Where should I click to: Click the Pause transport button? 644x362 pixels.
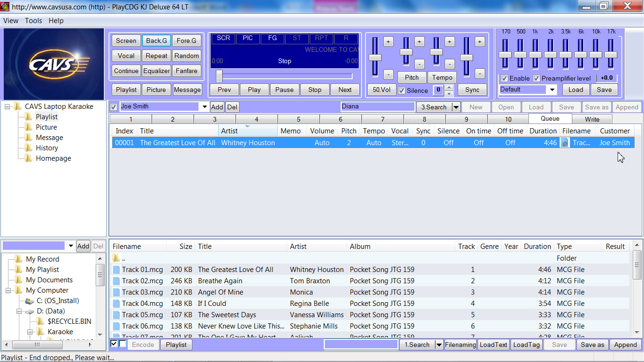point(284,90)
